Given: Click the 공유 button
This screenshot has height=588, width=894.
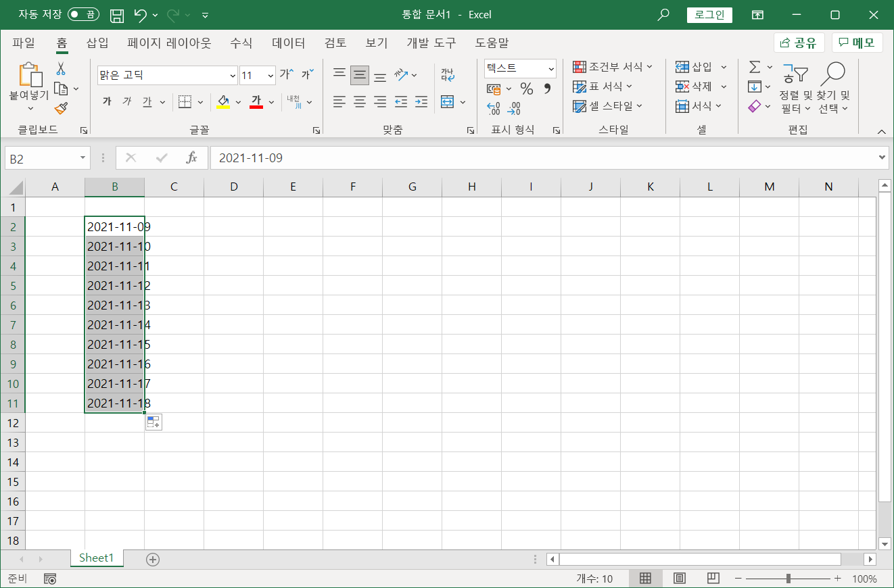Looking at the screenshot, I should [798, 43].
